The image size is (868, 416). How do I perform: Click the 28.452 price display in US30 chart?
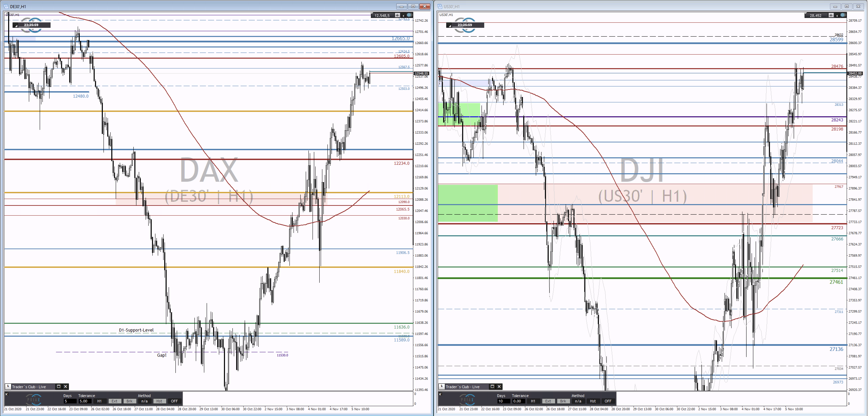pyautogui.click(x=816, y=15)
